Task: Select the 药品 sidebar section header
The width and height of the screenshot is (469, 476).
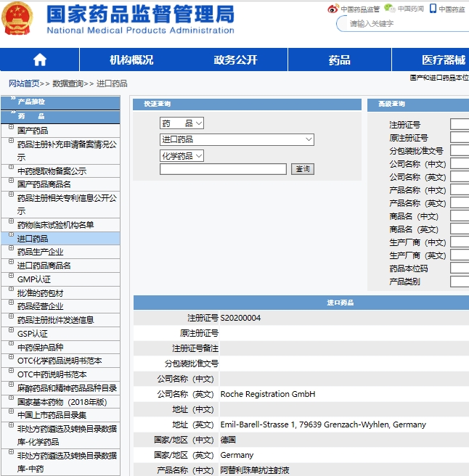Action: (61, 117)
